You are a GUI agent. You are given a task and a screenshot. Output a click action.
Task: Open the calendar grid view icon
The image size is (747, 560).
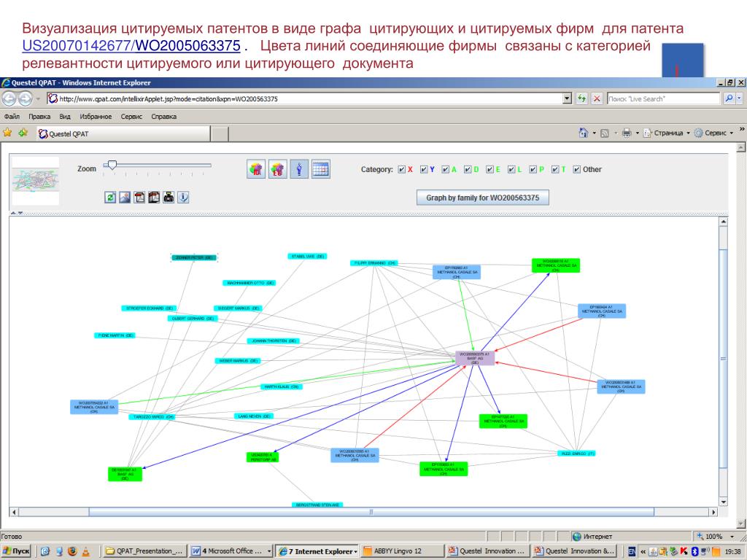pyautogui.click(x=321, y=169)
